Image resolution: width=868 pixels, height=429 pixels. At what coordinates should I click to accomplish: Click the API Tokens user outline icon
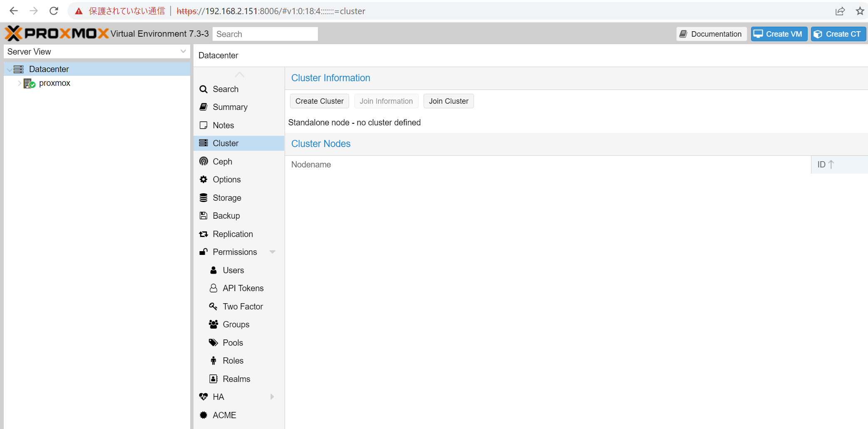click(x=213, y=288)
